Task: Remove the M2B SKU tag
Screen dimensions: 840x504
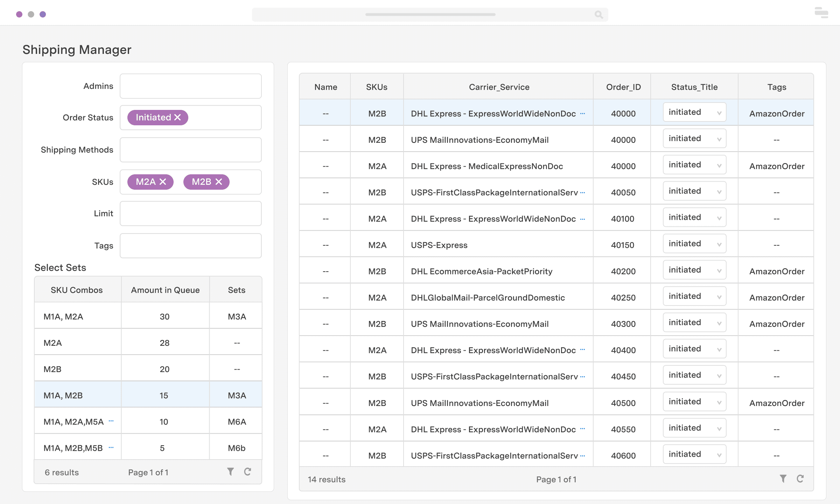Action: (219, 182)
